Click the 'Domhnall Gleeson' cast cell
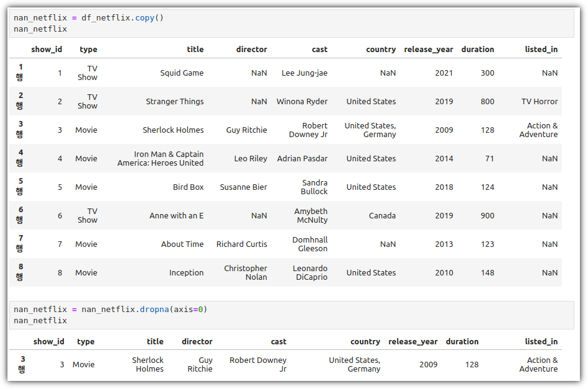This screenshot has width=588, height=389. click(310, 244)
